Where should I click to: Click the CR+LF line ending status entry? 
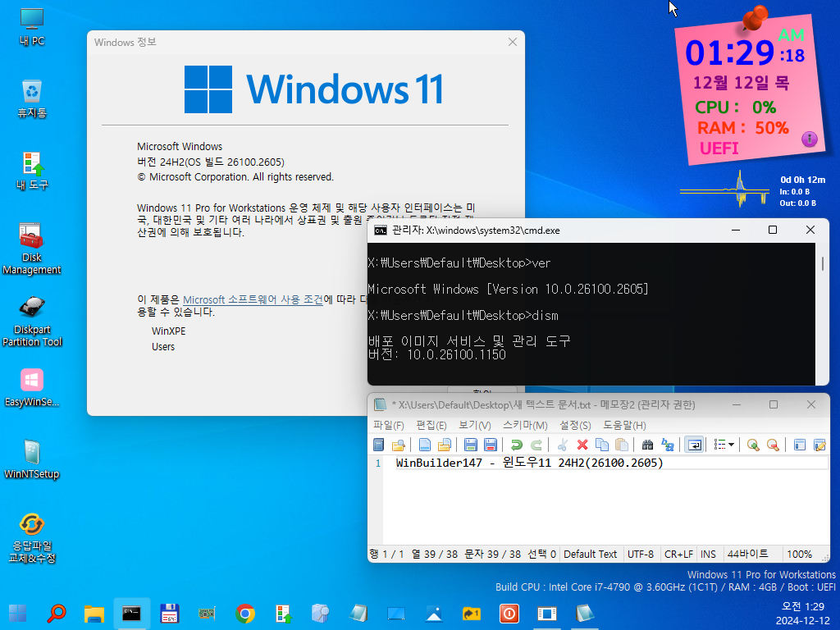tap(678, 554)
